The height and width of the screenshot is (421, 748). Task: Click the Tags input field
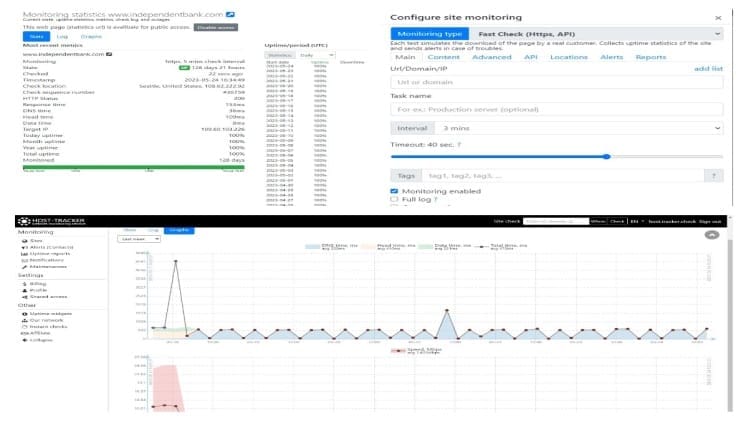click(563, 176)
